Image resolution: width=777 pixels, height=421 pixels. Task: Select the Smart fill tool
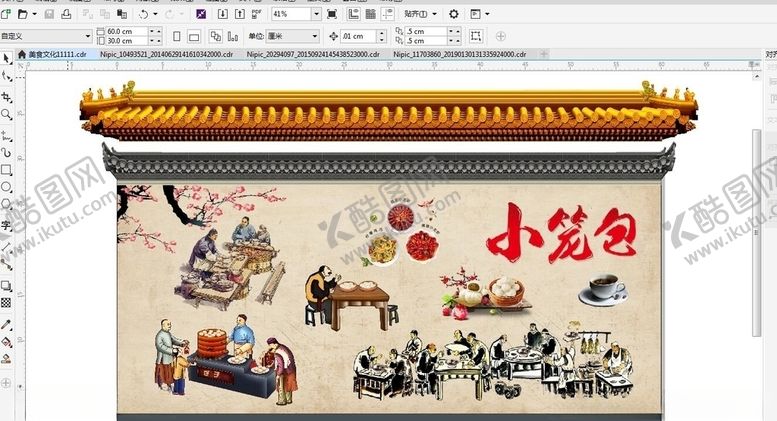tap(6, 359)
